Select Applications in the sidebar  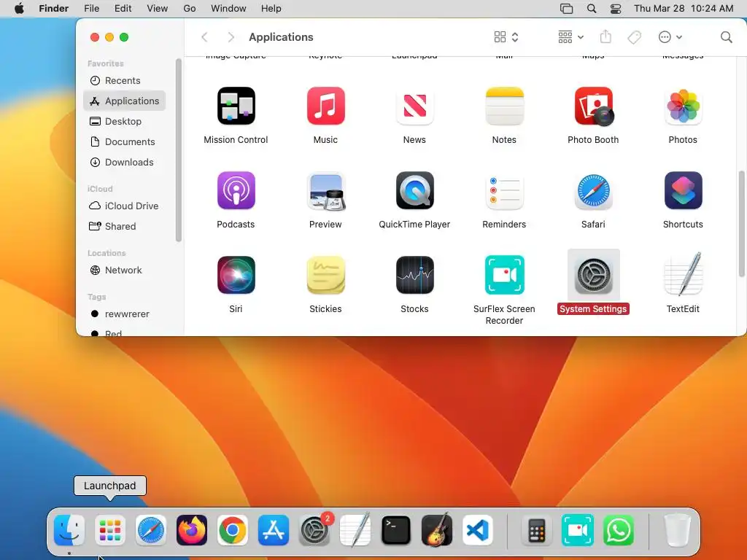point(124,101)
